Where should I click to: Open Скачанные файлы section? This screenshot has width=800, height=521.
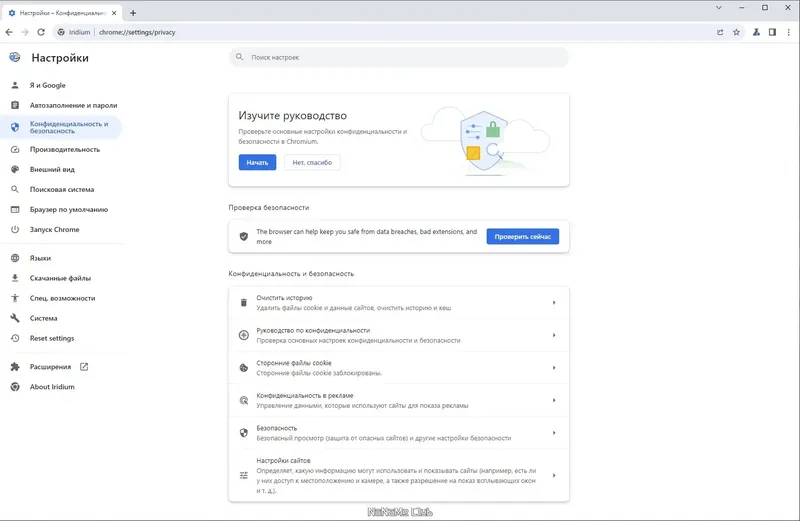click(61, 278)
